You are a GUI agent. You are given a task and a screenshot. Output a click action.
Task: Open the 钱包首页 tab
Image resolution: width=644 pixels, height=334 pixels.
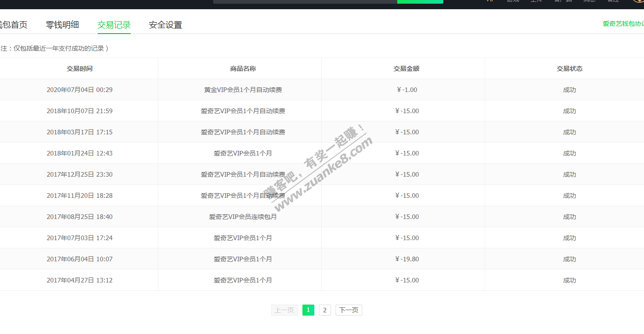13,25
